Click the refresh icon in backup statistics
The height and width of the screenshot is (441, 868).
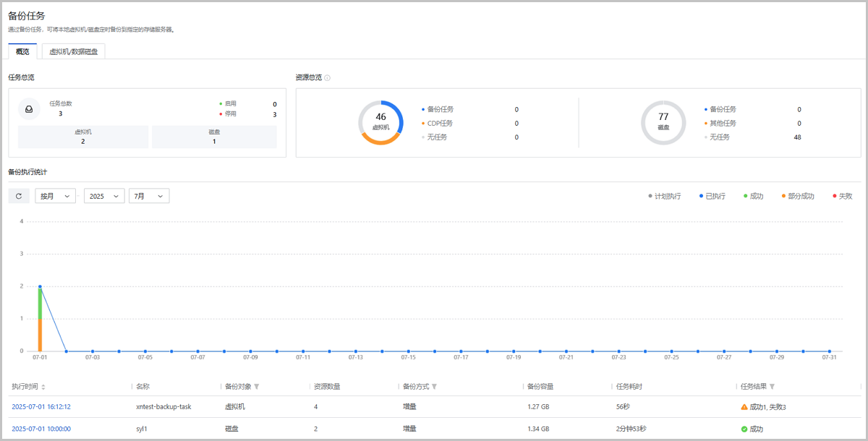point(19,196)
